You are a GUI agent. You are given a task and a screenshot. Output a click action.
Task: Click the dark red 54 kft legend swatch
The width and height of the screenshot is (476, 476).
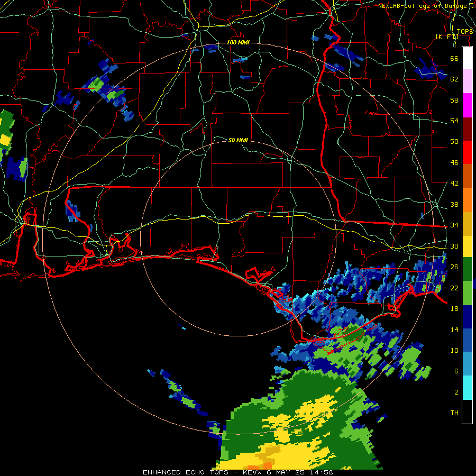click(467, 129)
